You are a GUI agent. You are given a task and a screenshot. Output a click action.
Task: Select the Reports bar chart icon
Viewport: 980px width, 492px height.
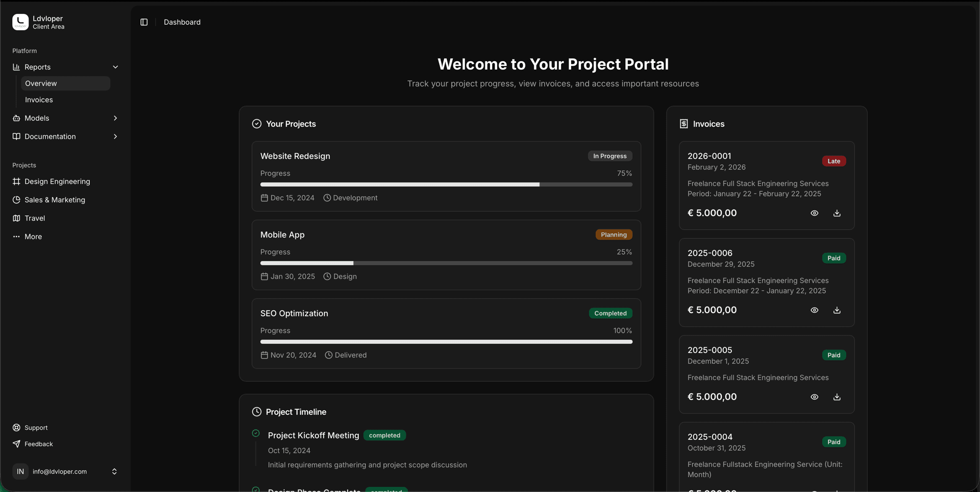click(x=16, y=67)
